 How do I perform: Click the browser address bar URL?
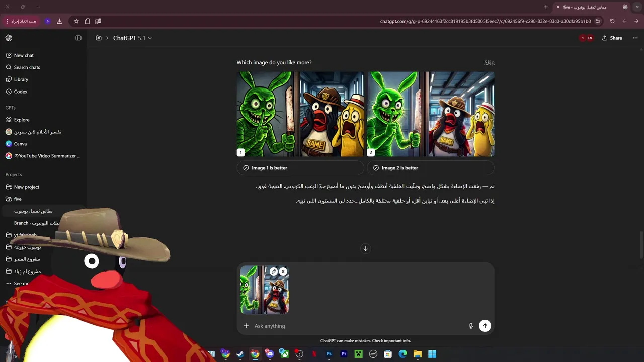coord(486,21)
